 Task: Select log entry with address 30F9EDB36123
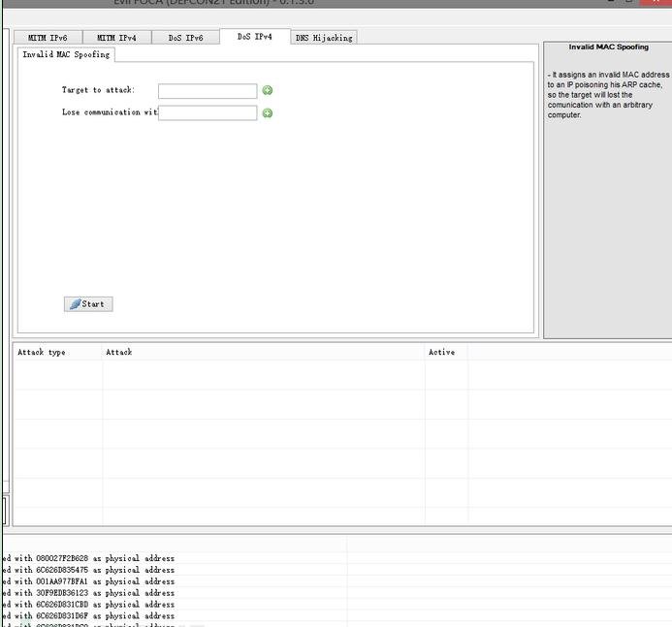[x=89, y=593]
